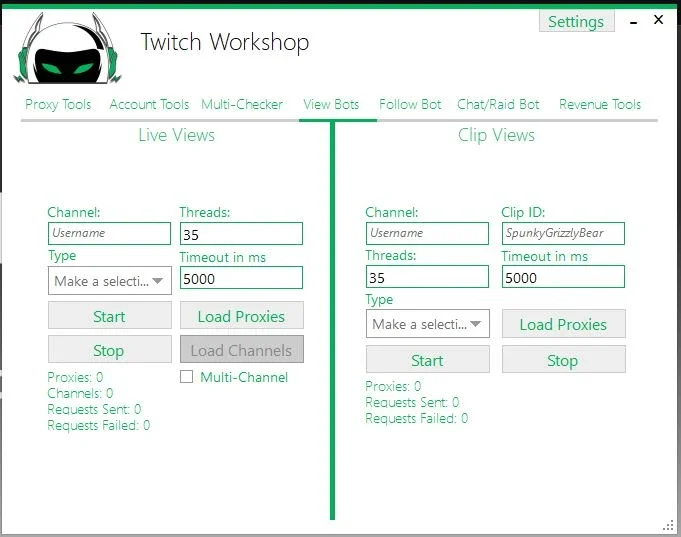This screenshot has height=537, width=681.
Task: Click "Requests Sent: 0" under Clip Views
Action: coord(412,402)
